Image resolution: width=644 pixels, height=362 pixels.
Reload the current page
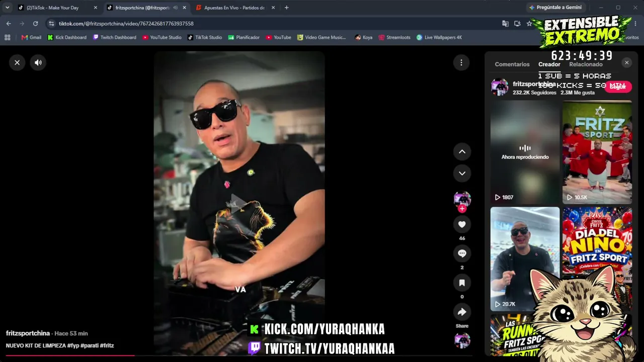[35, 24]
